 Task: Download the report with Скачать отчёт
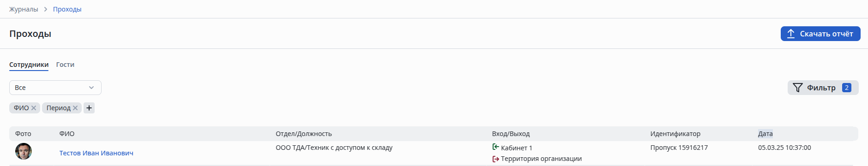point(820,34)
